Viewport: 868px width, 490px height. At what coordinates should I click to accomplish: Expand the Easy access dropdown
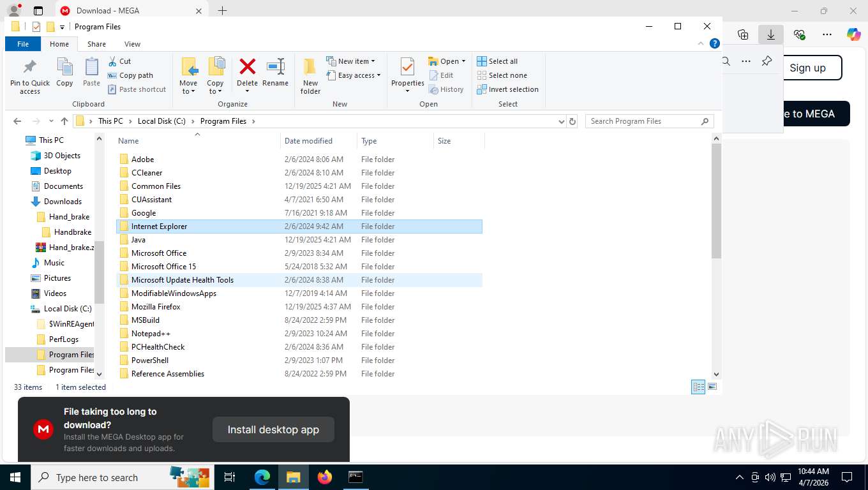353,75
